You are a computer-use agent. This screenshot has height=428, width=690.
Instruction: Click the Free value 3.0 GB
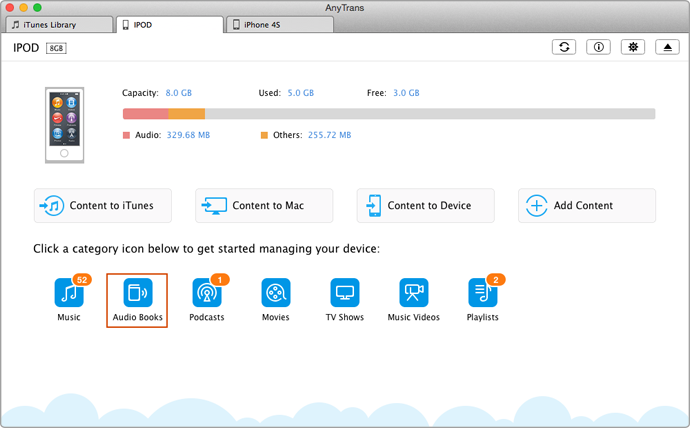coord(406,93)
